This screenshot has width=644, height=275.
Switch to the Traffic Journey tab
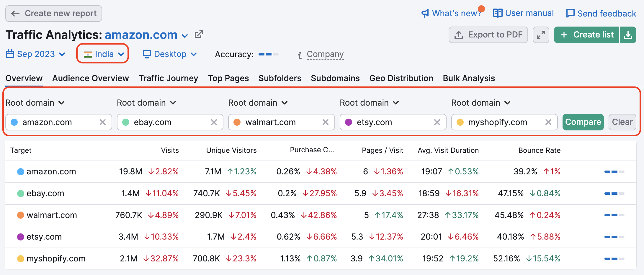click(x=168, y=78)
